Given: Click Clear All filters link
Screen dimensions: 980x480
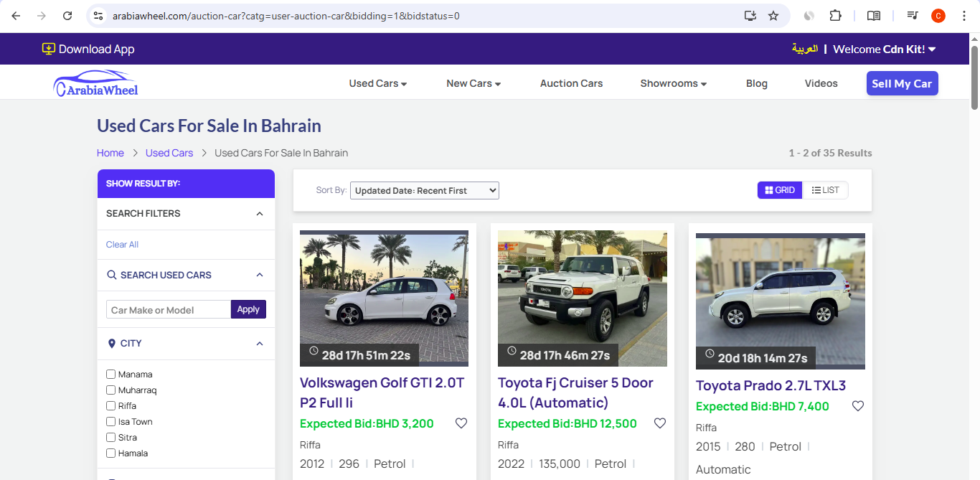Looking at the screenshot, I should pyautogui.click(x=122, y=245).
